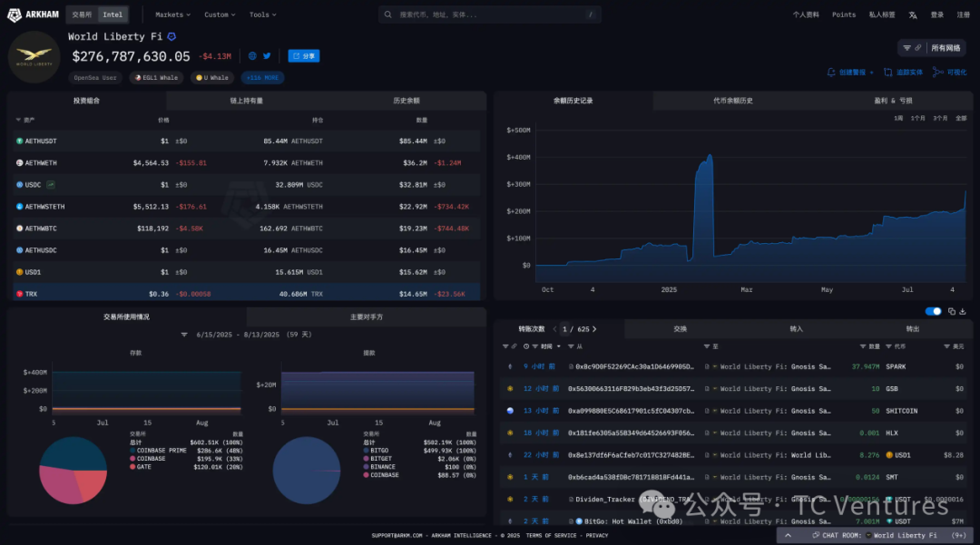Click the filter icon on the 数量 column in transfers
Viewport: 980px width, 545px height.
click(863, 346)
